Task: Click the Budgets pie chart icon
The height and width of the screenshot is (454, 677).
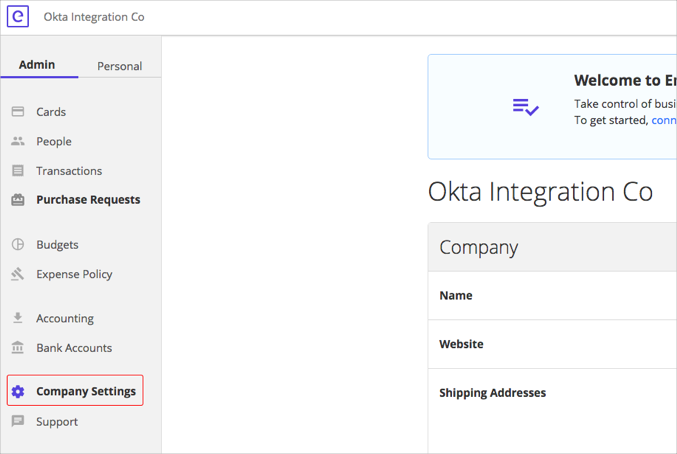Action: coord(18,244)
